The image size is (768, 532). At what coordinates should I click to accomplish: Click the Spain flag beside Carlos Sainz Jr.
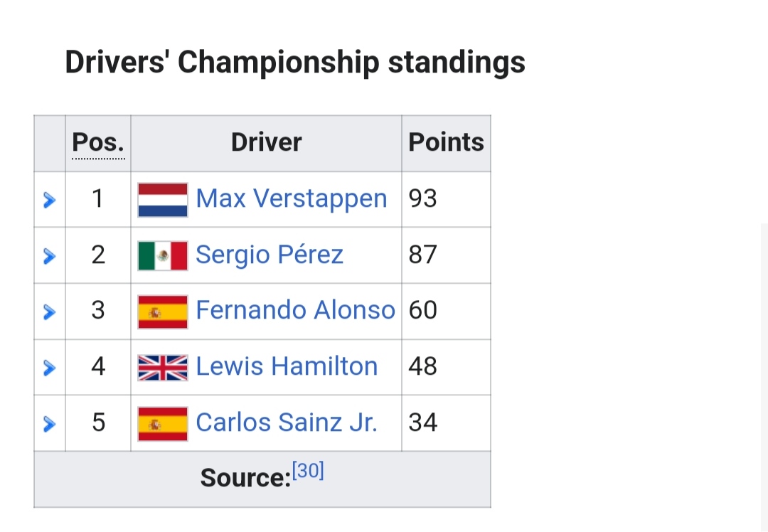pos(163,423)
